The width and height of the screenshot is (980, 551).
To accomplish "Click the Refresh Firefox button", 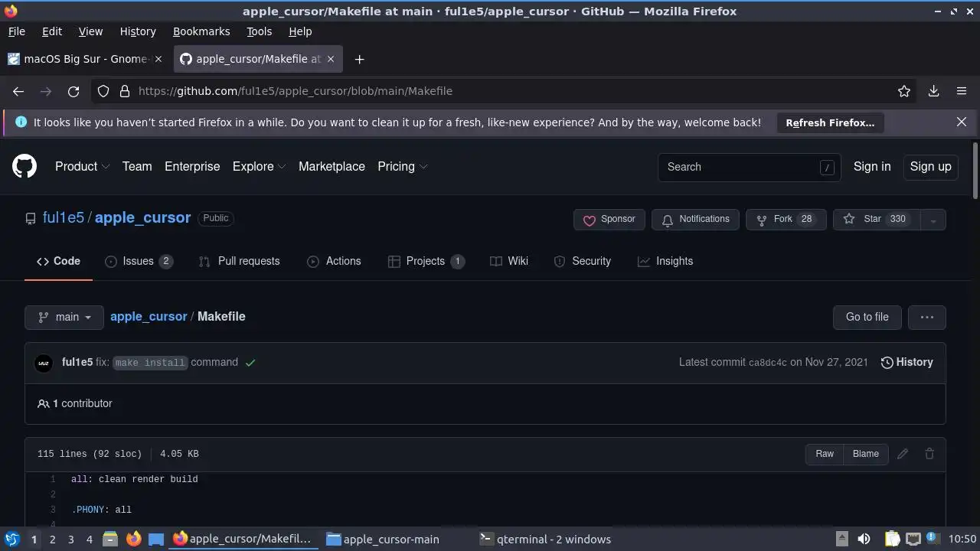I will [830, 122].
